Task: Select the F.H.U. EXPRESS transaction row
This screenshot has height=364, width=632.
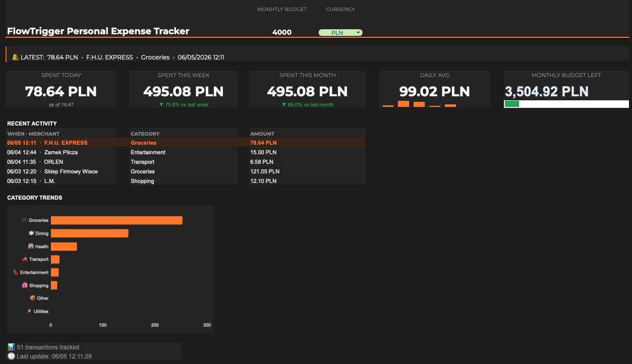Action: click(186, 143)
